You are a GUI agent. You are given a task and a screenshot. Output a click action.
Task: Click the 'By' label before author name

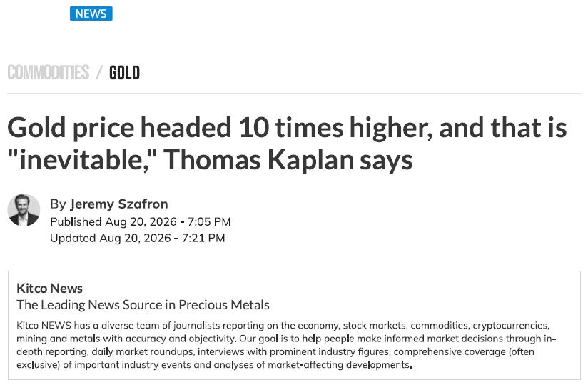click(x=58, y=204)
